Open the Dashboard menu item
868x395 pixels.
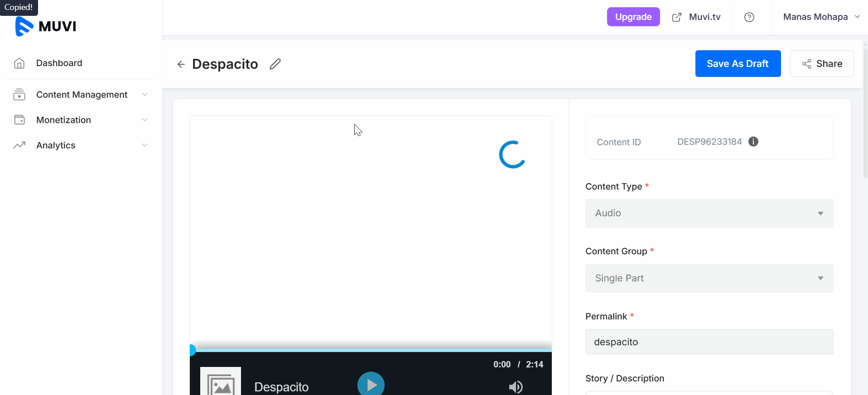click(59, 63)
